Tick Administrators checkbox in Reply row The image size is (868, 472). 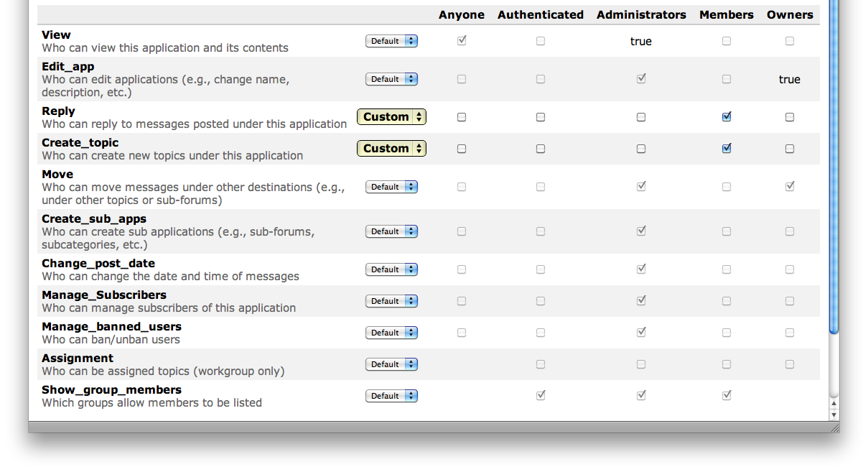click(641, 117)
